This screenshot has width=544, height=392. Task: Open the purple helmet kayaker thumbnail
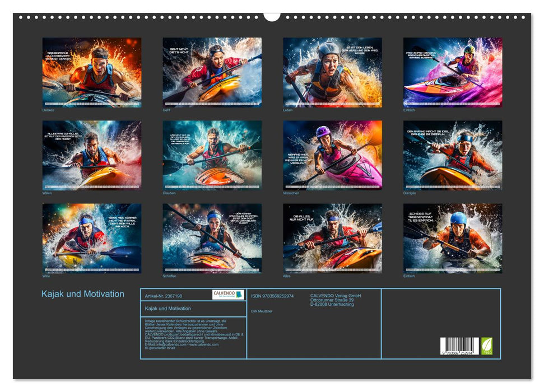click(332, 155)
